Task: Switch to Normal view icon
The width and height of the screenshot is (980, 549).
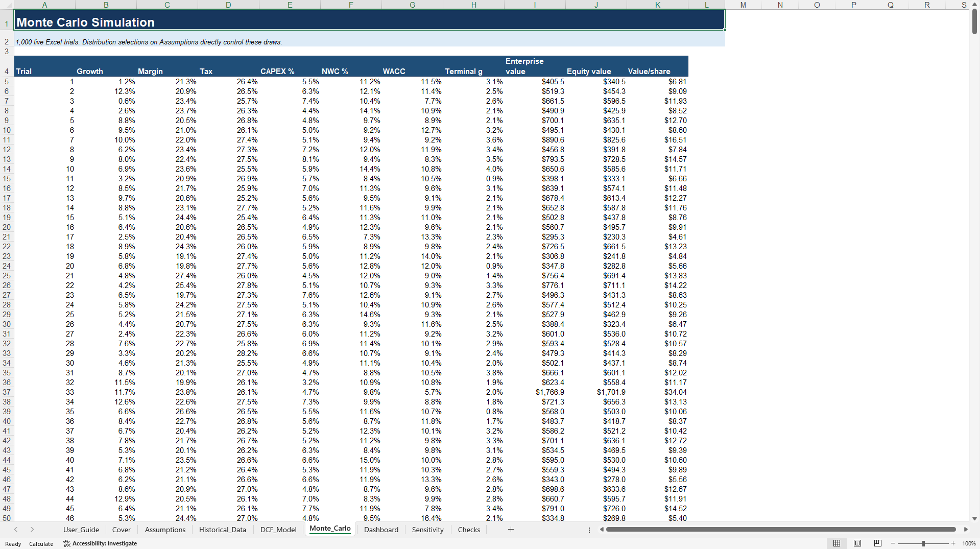Action: [836, 543]
